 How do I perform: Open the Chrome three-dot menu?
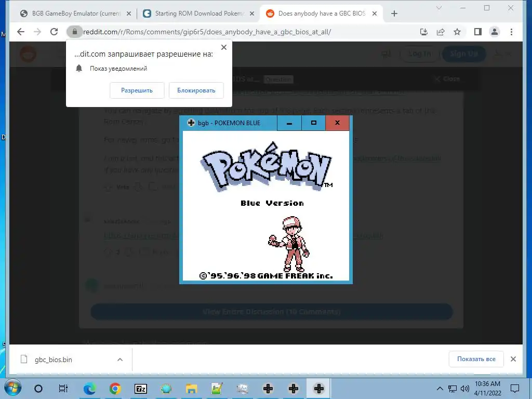(511, 32)
